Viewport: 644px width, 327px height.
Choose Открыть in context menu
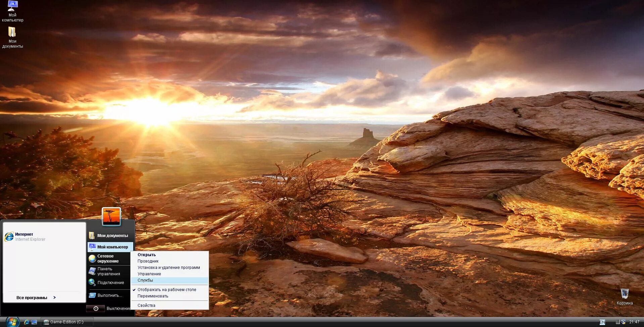coord(169,254)
